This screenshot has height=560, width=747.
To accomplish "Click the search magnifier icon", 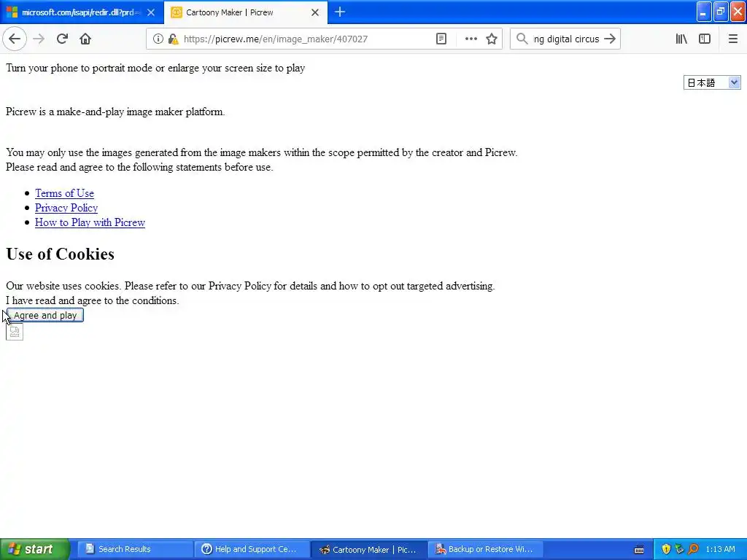I will (x=522, y=39).
